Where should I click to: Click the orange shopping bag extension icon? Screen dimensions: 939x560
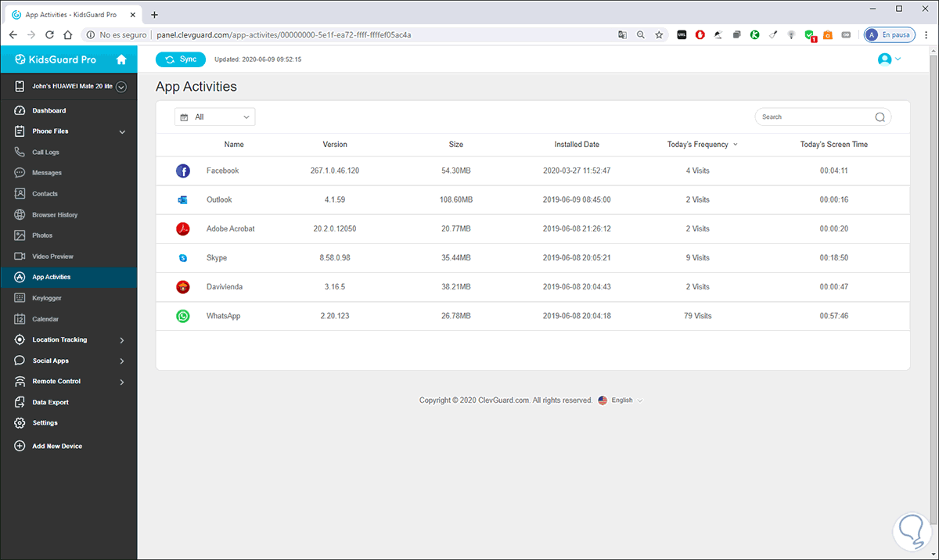[828, 35]
